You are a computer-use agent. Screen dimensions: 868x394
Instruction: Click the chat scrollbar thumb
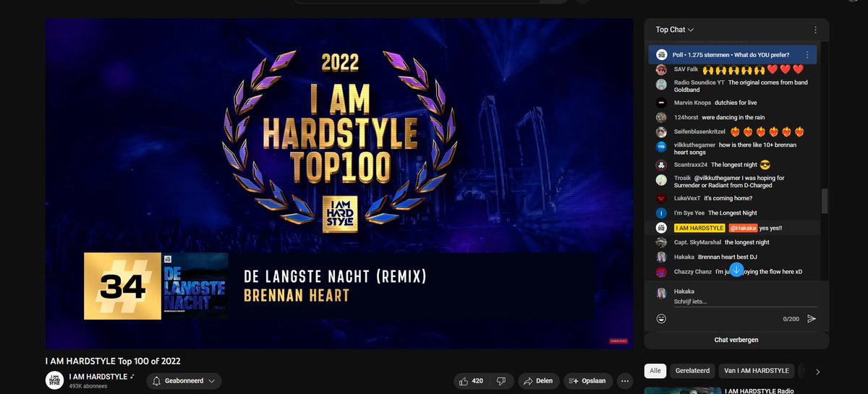[x=825, y=201]
